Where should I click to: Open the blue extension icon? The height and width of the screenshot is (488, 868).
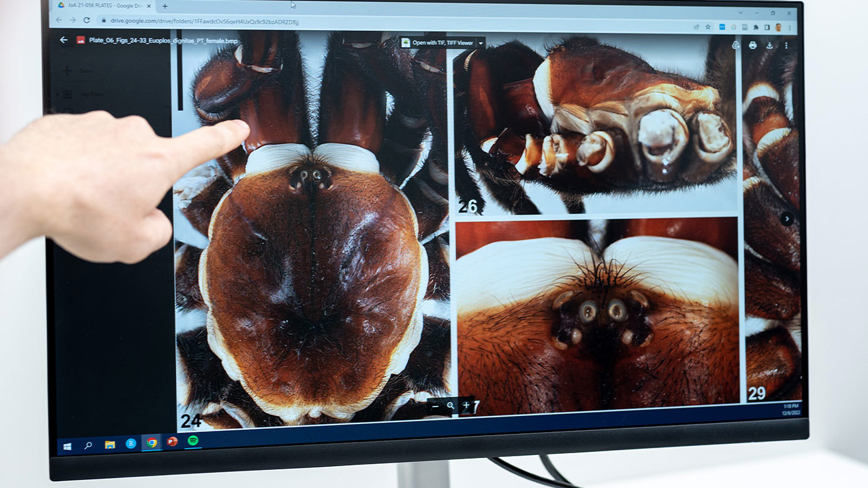(723, 27)
